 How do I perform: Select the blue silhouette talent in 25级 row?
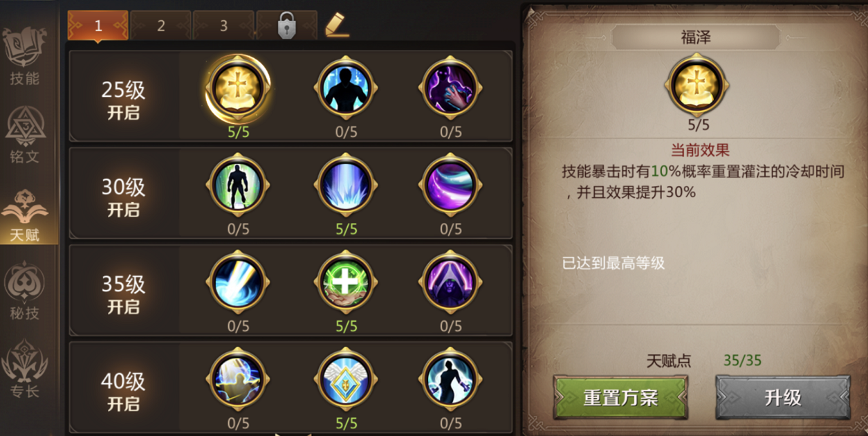point(346,89)
